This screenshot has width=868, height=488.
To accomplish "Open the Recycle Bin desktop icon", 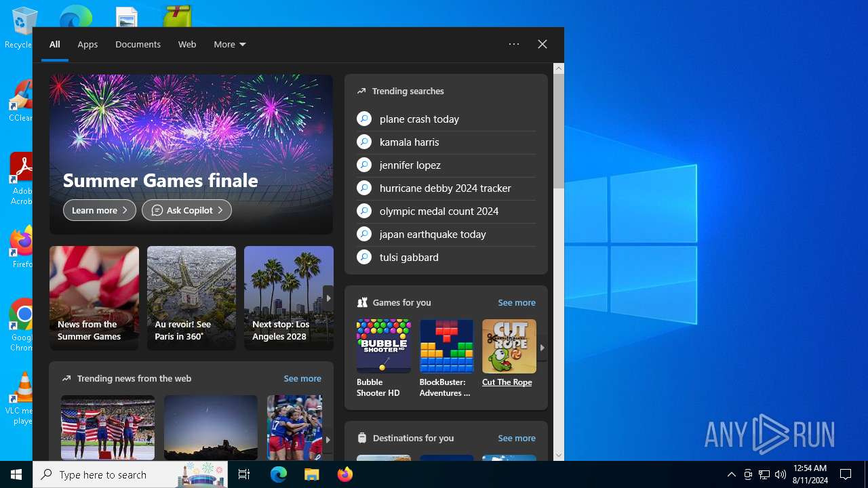I will (x=20, y=27).
